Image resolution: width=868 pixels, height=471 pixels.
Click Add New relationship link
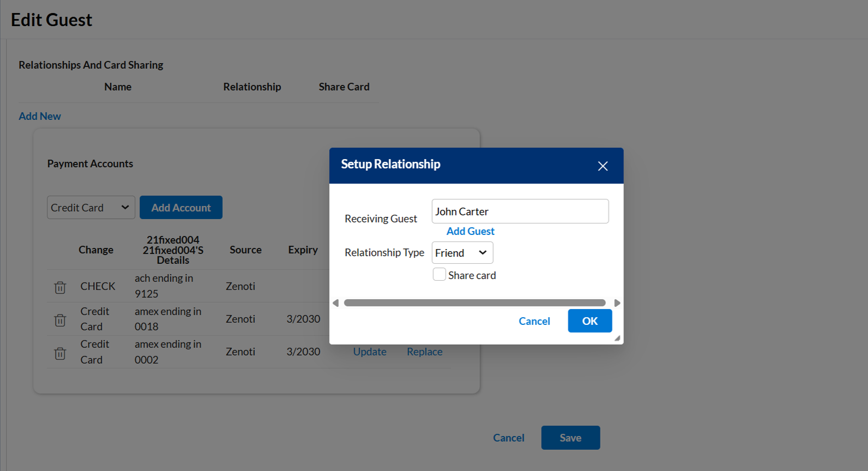(x=40, y=116)
